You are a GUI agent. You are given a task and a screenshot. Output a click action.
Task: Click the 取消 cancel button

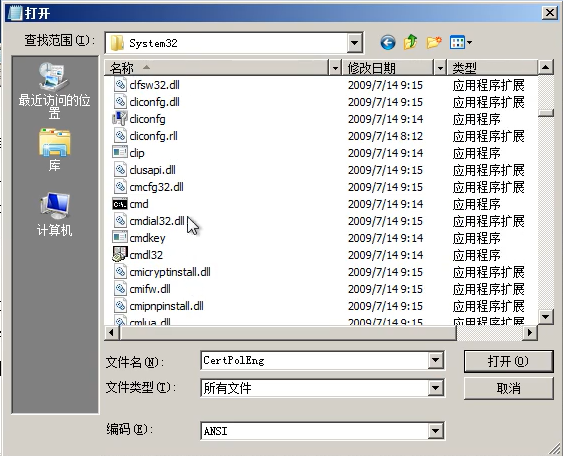click(x=508, y=388)
